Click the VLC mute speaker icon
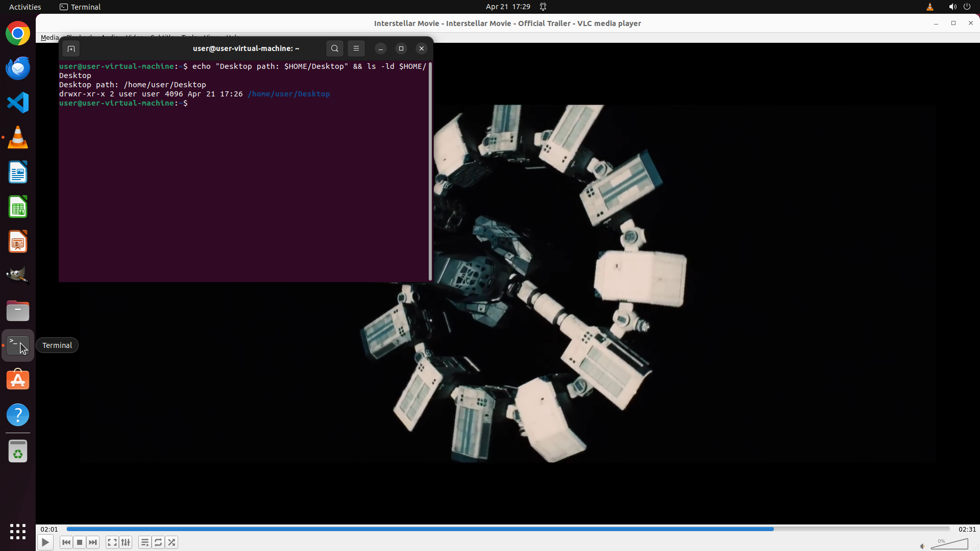 922,546
